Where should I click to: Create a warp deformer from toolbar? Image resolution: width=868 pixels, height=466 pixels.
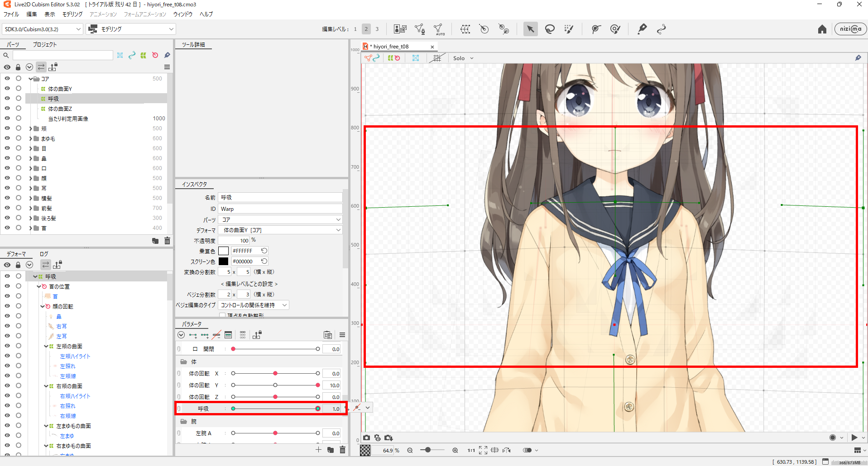pyautogui.click(x=465, y=29)
